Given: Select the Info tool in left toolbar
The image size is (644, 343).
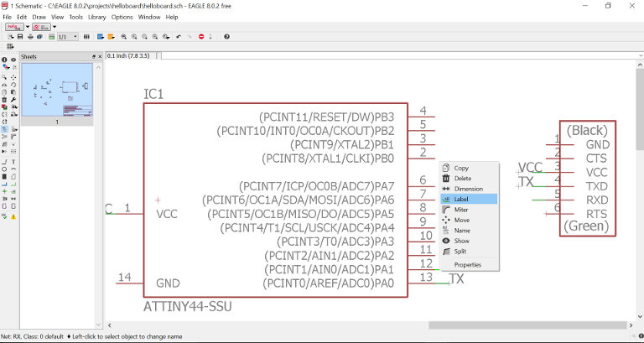Looking at the screenshot, I should [x=4, y=60].
